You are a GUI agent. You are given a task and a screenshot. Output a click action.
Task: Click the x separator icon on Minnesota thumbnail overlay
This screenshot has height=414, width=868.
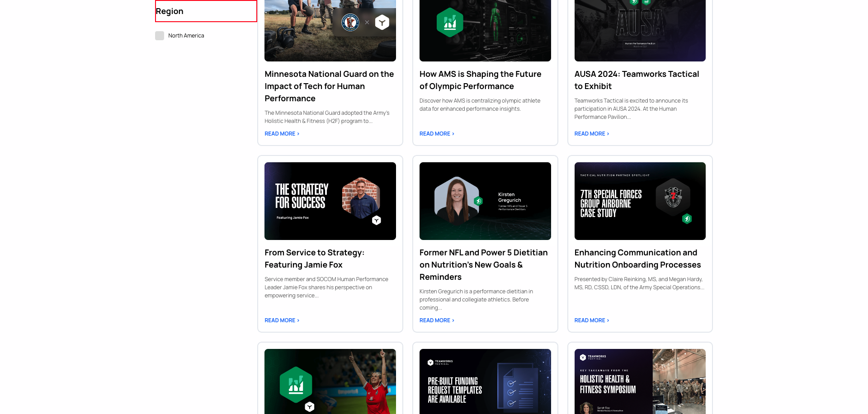pos(367,22)
